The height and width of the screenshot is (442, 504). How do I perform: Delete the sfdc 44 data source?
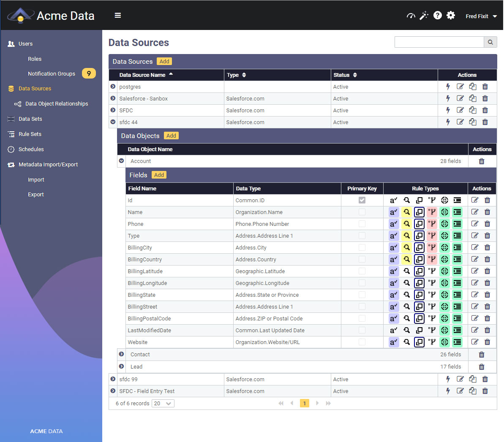point(485,122)
